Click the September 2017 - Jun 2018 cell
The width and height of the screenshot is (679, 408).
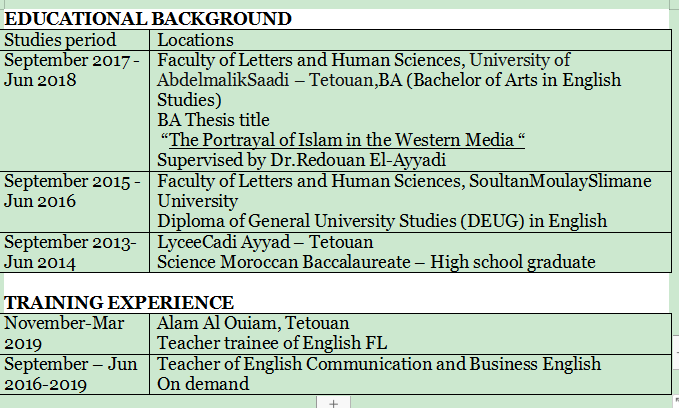pos(73,70)
